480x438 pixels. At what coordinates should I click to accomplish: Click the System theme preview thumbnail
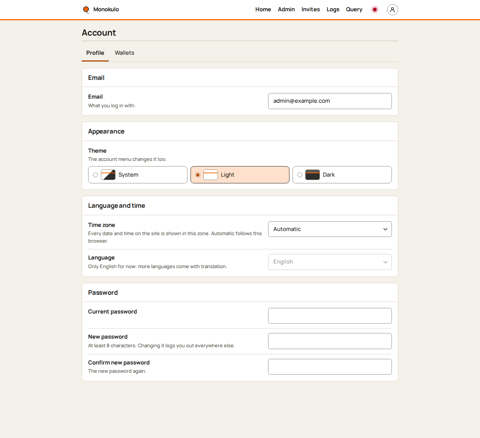tap(108, 175)
